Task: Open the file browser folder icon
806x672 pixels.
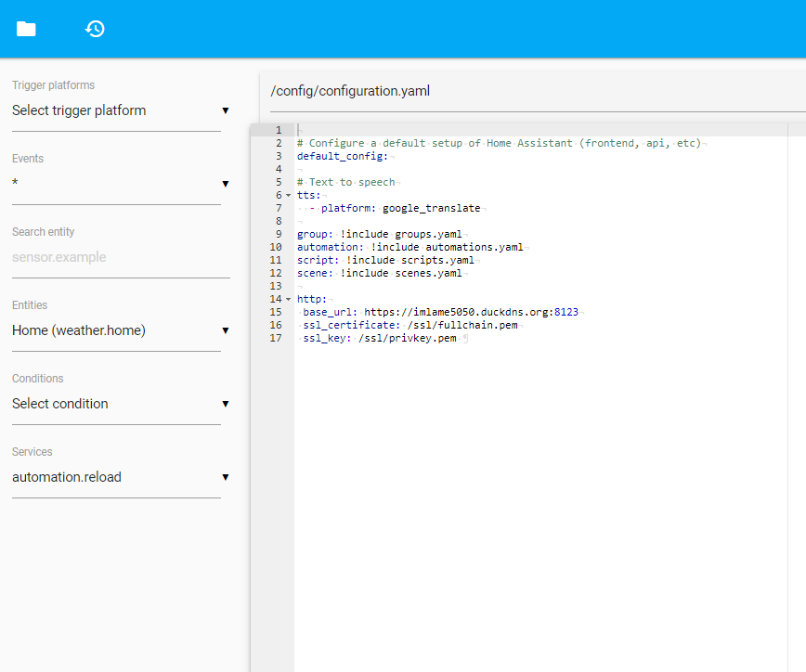Action: (x=26, y=29)
